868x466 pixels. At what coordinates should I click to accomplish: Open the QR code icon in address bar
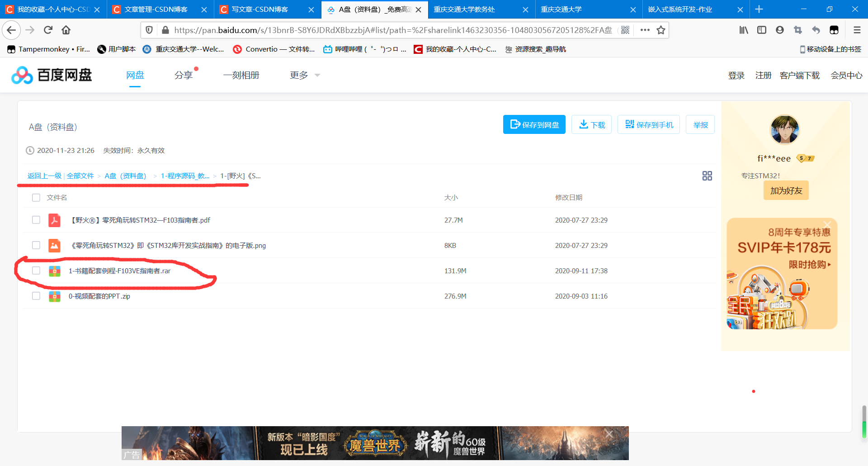[625, 30]
